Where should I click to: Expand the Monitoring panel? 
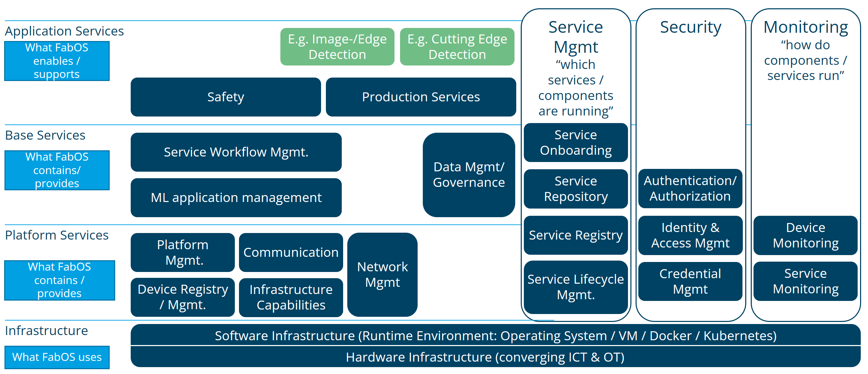[808, 22]
